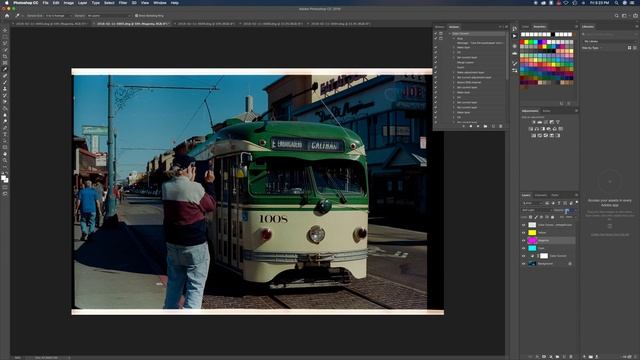Open Sample dropdown in options bar
640x360 pixels.
coord(108,16)
